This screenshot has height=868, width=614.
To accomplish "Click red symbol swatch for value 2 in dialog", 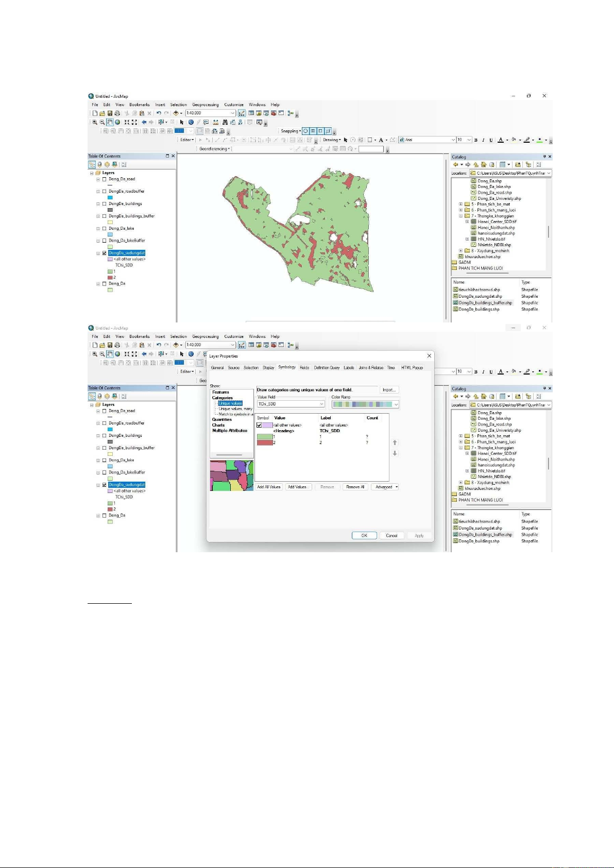I will (264, 442).
